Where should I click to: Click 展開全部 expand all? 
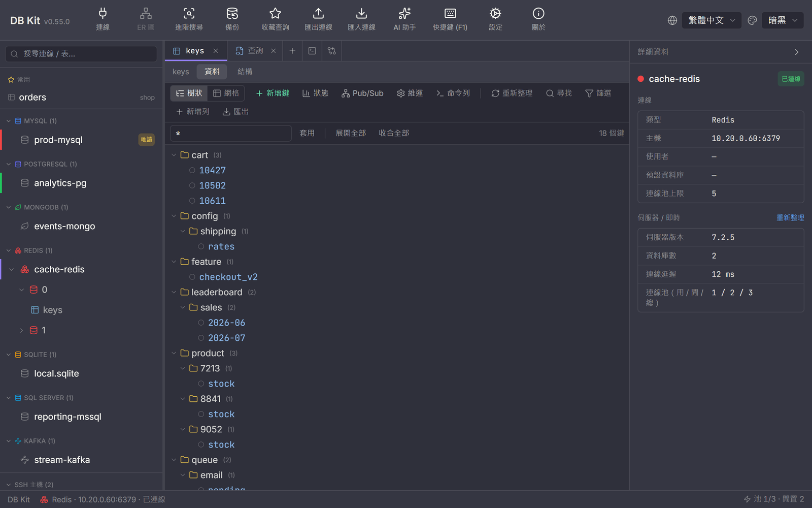point(351,133)
